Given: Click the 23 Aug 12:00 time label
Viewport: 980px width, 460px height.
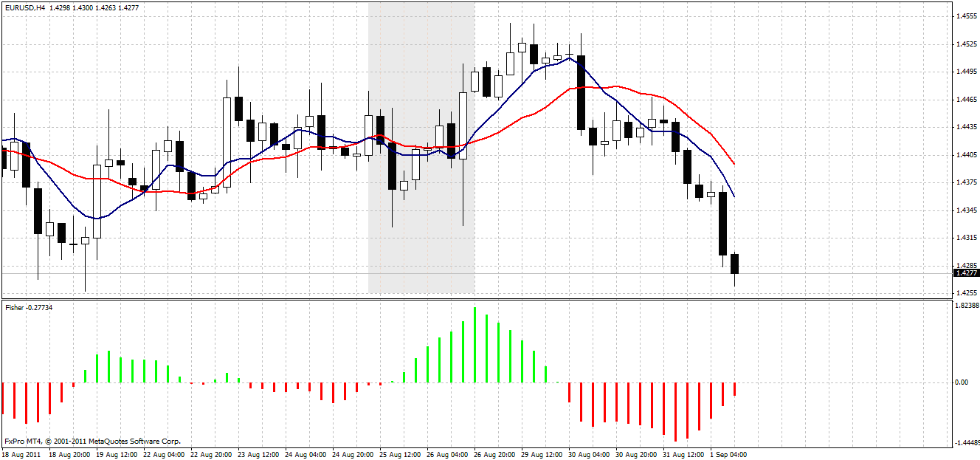Looking at the screenshot, I should (258, 454).
